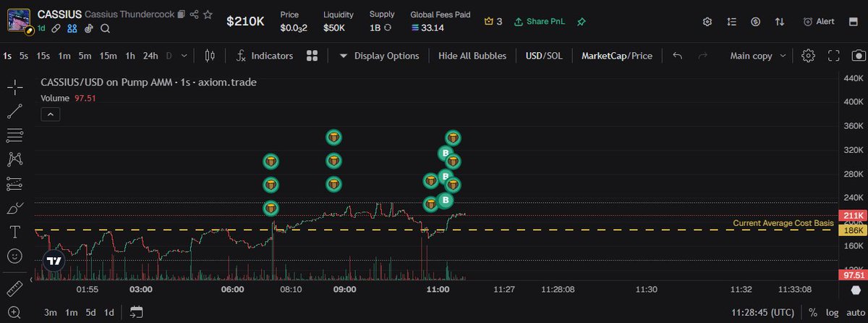Toggle the panel layout icon beside Alert

854,22
